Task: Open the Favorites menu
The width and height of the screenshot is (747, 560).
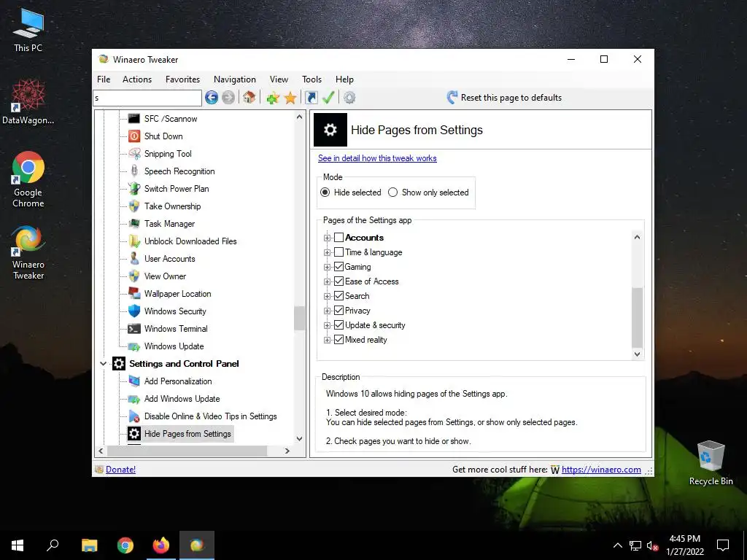Action: [183, 79]
